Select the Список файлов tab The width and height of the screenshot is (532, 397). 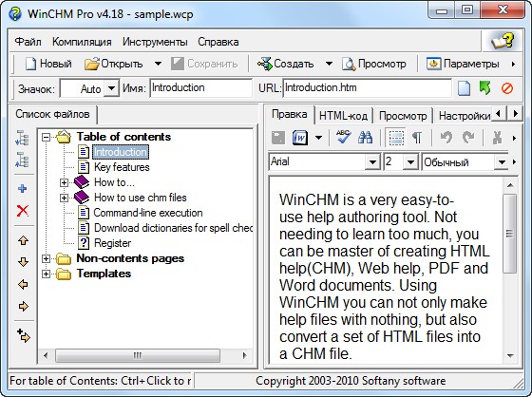click(52, 114)
